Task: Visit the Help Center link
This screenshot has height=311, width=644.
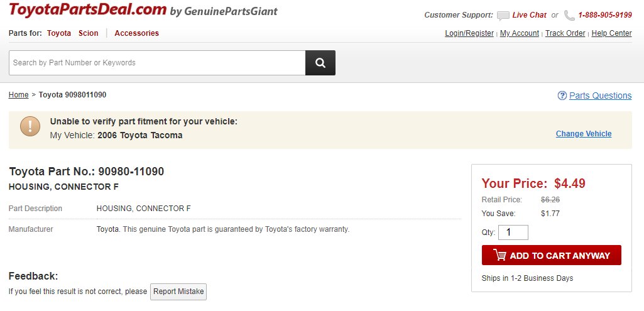Action: (611, 33)
